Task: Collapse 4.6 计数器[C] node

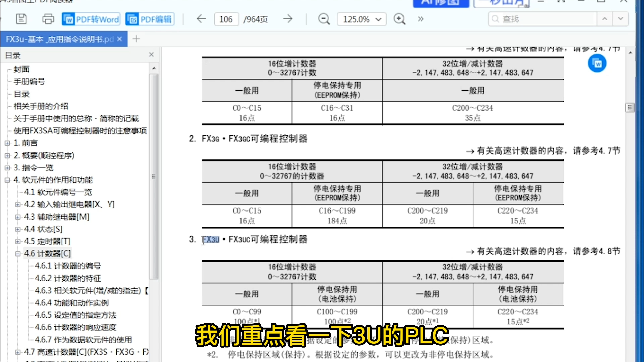Action: (18, 254)
